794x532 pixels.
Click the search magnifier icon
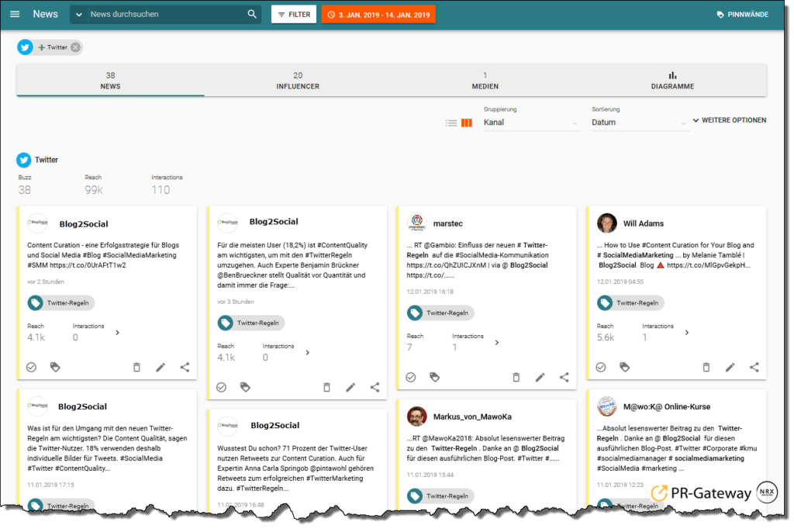tap(252, 14)
